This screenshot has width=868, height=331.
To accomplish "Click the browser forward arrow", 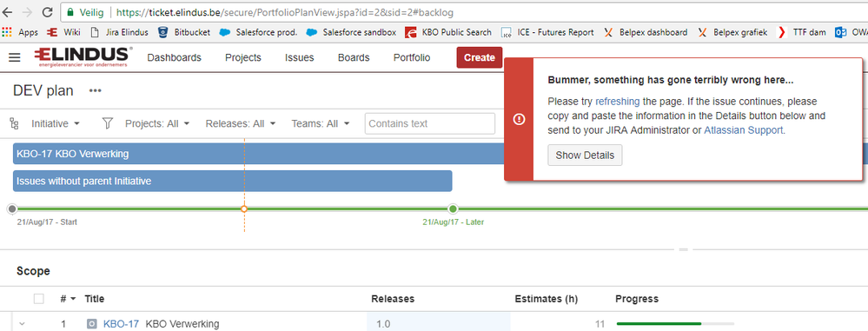I will click(x=27, y=11).
